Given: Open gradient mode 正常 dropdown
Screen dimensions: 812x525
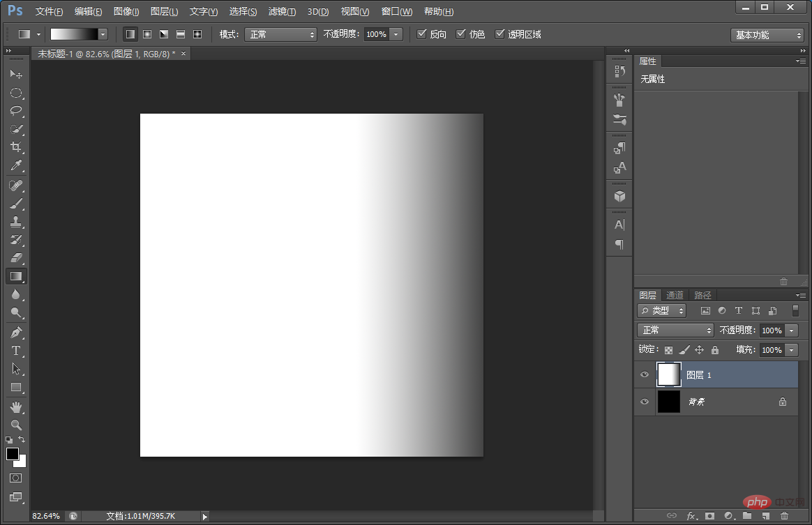Looking at the screenshot, I should coord(280,34).
